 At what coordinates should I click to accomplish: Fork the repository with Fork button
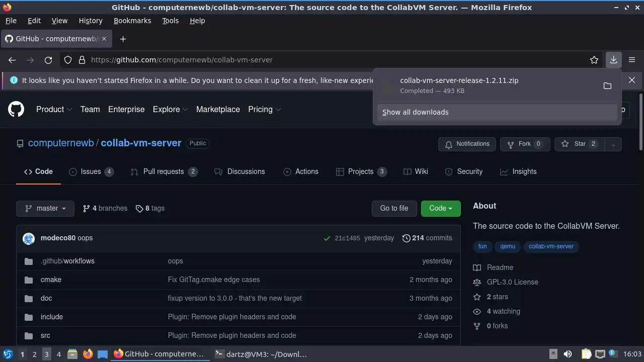pos(525,144)
